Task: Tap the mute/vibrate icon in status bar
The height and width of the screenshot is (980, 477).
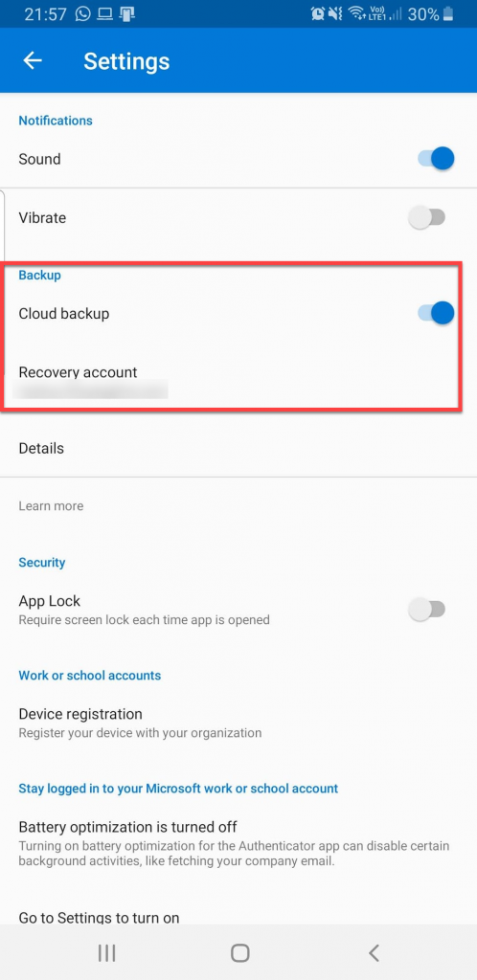Action: point(335,13)
